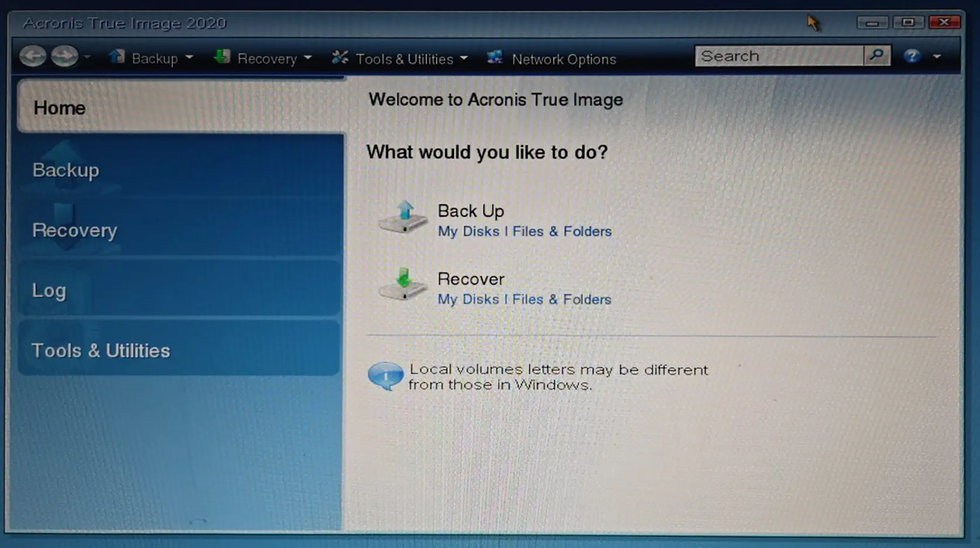Screen dimensions: 980x548
Task: Click Files & Folders under Recover
Action: [562, 299]
